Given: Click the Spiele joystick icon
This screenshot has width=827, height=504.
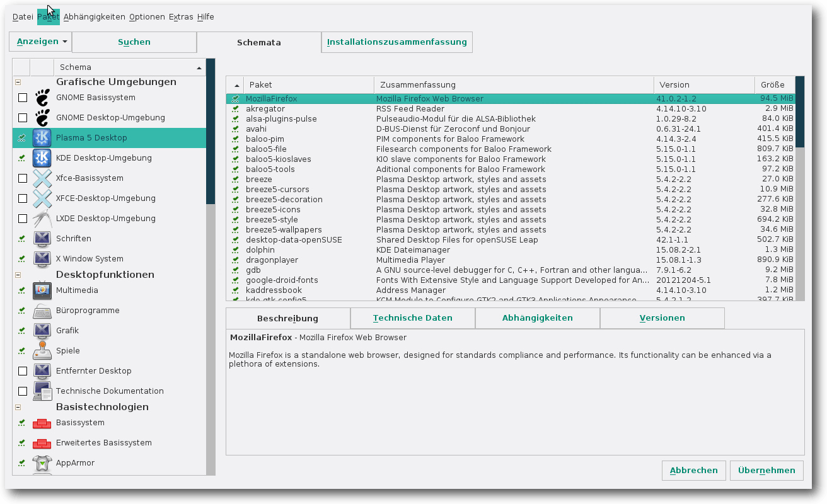Looking at the screenshot, I should tap(42, 351).
